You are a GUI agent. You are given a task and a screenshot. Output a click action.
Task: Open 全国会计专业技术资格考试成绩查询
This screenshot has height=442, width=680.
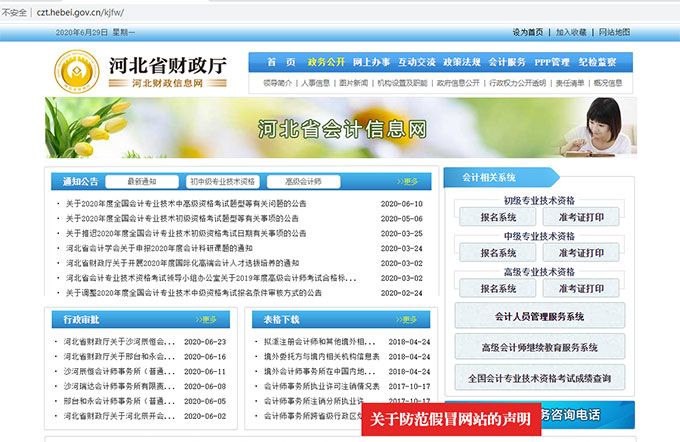click(540, 379)
